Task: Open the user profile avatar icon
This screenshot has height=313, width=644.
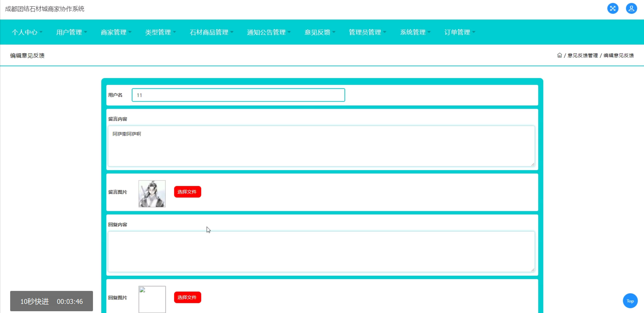Action: [x=631, y=9]
